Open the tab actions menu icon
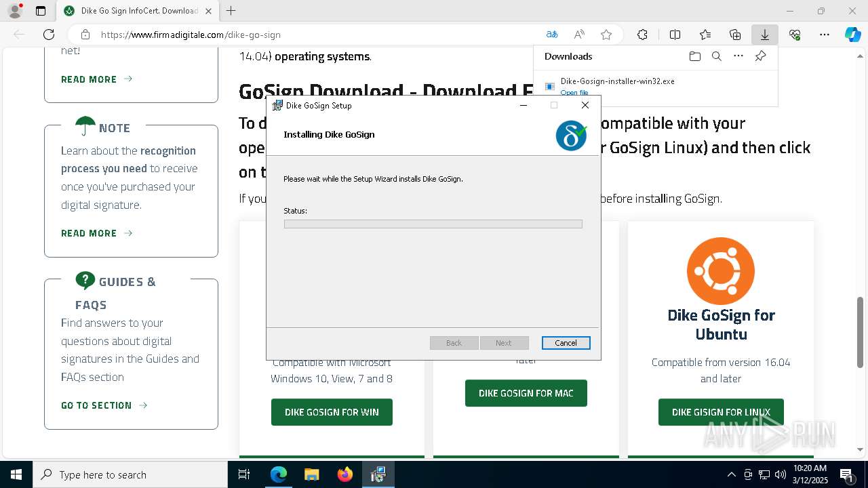Image resolution: width=868 pixels, height=488 pixels. [41, 11]
